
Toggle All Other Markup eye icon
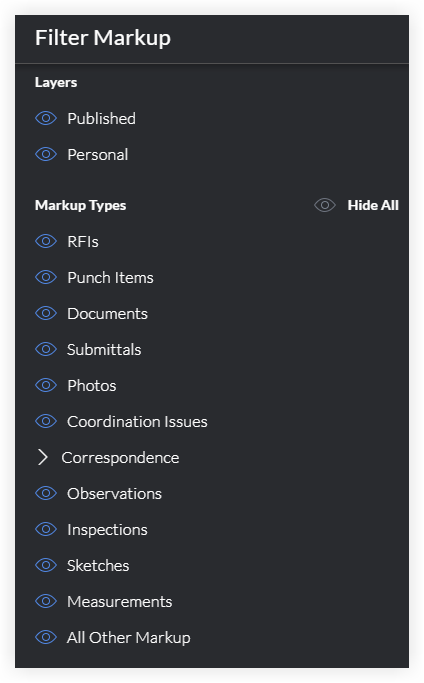(46, 637)
